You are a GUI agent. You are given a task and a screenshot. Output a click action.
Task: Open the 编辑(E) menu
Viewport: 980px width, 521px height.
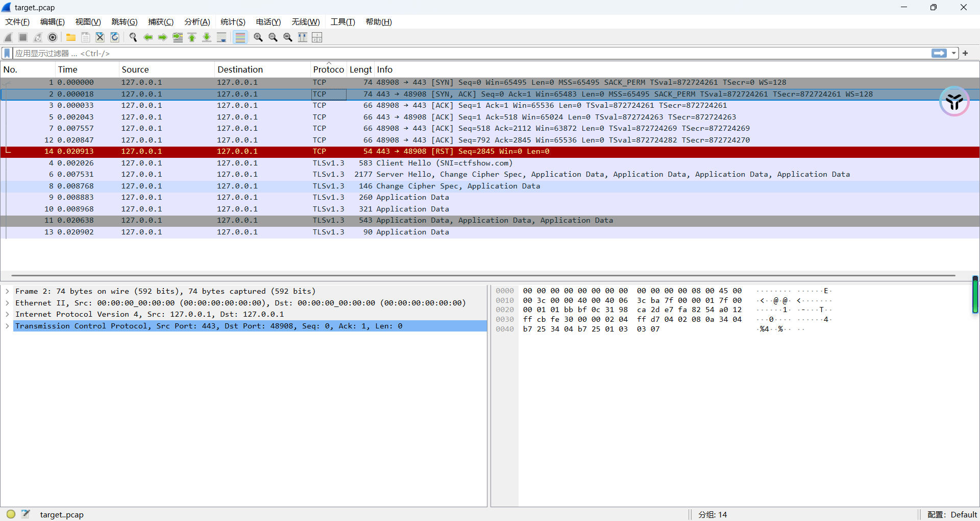[x=53, y=22]
